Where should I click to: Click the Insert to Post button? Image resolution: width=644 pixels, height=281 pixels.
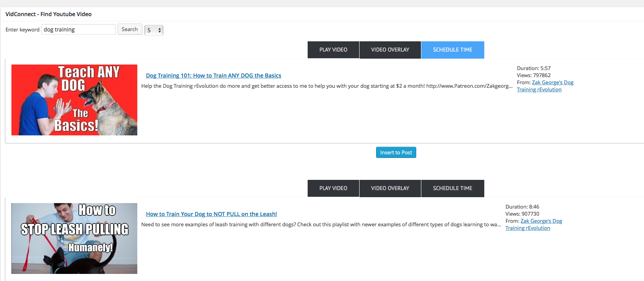[x=396, y=152]
